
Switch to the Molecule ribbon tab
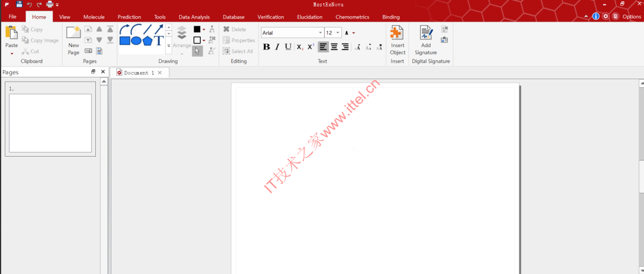[94, 17]
